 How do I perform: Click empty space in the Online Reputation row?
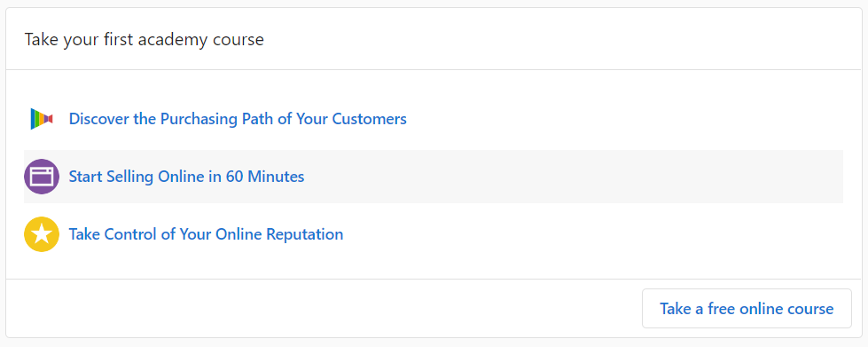[592, 234]
